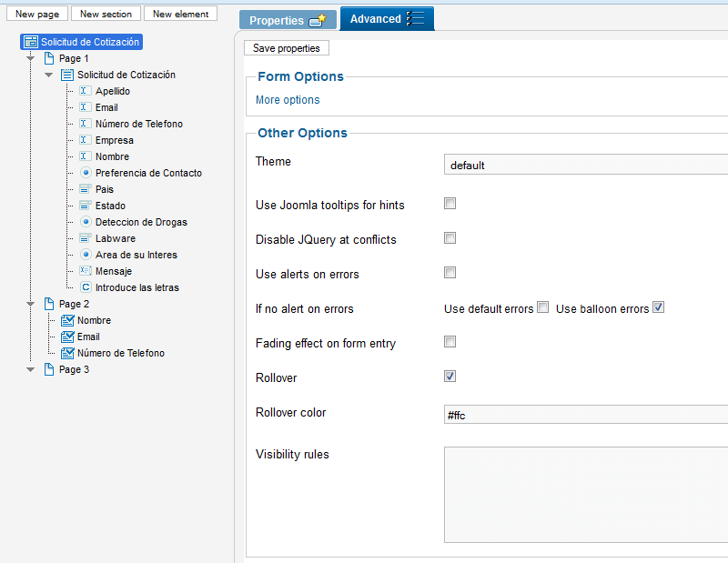Click the summary icon next to Número de Telefono under Page 2
The height and width of the screenshot is (563, 728).
click(67, 353)
